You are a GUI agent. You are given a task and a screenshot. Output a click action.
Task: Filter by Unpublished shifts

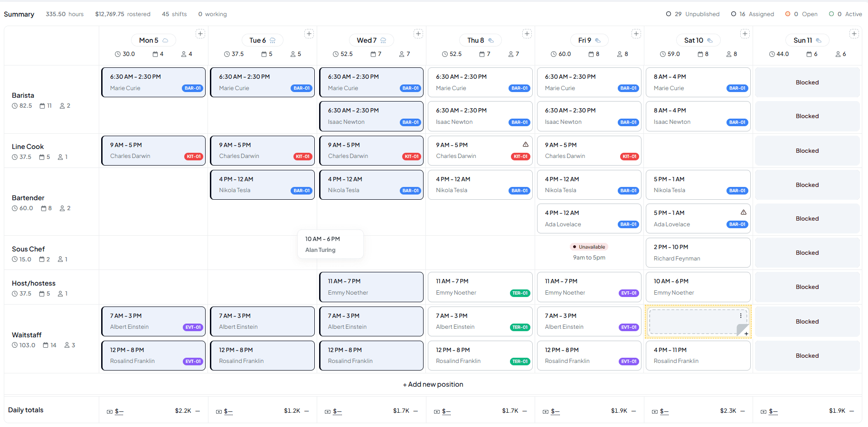(693, 14)
